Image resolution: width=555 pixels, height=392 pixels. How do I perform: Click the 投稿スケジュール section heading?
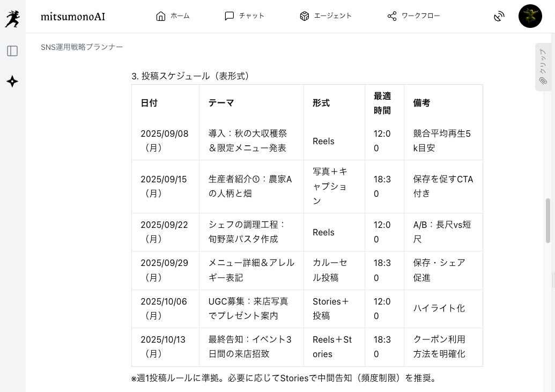click(191, 76)
